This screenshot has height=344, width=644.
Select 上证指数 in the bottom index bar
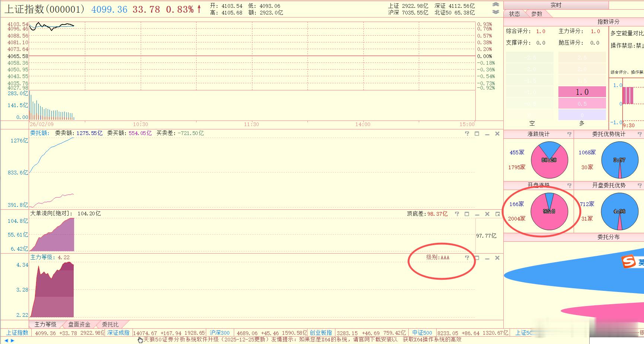click(17, 333)
